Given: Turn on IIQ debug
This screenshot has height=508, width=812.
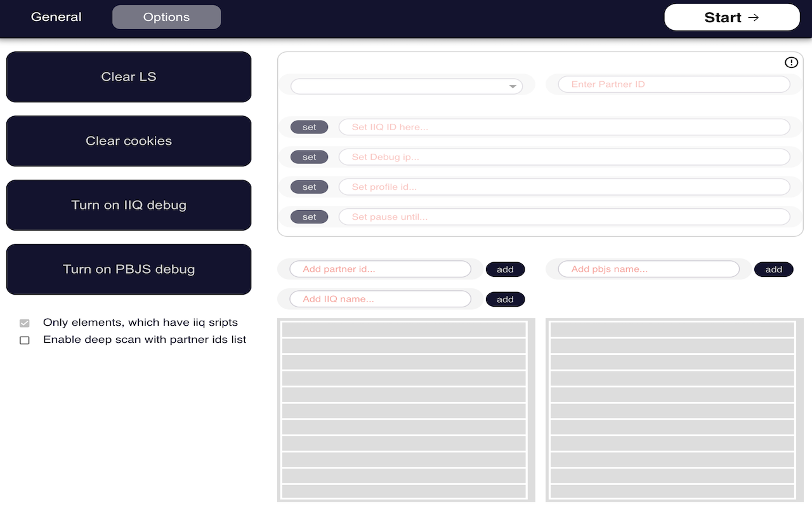Looking at the screenshot, I should 129,205.
